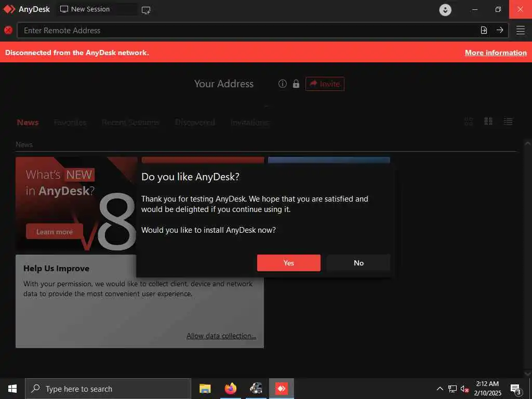Click the red disconnected status icon
This screenshot has height=399, width=532.
pos(8,30)
